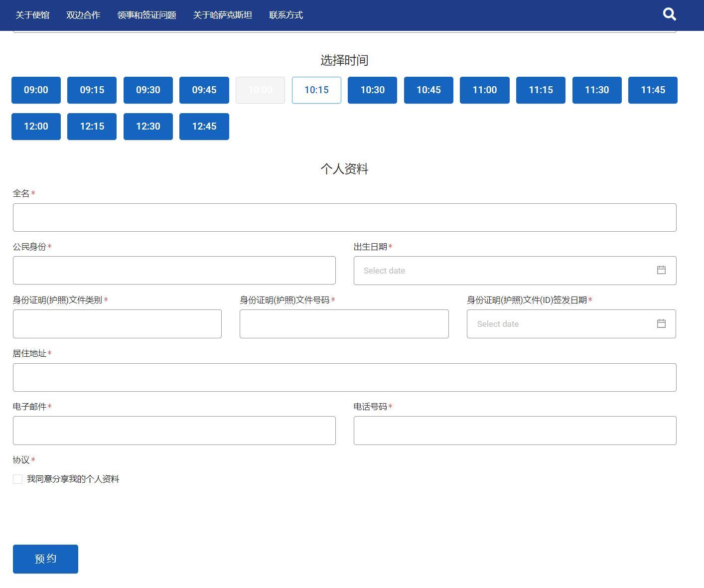
Task: Focus the 身份证明(护照)文件号码 field
Action: [x=344, y=324]
